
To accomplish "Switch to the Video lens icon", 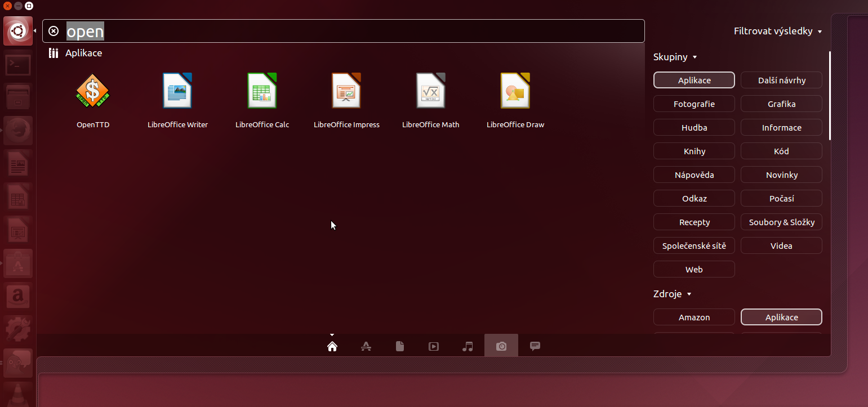I will point(434,346).
